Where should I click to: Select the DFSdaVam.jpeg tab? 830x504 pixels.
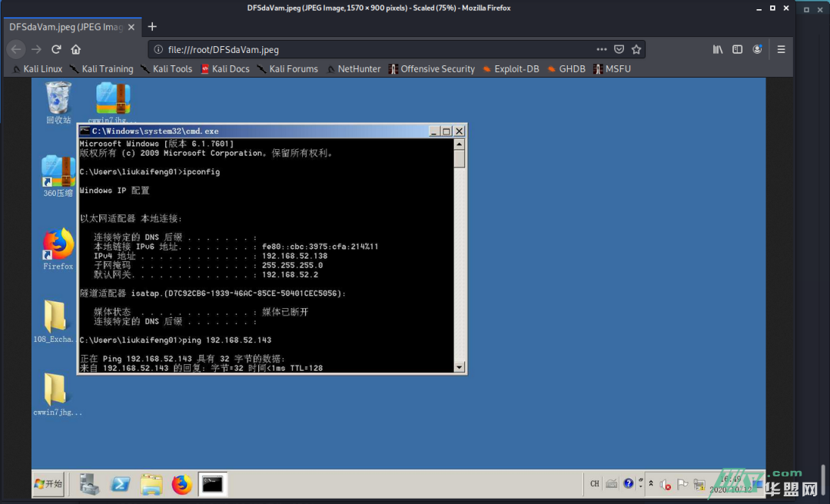pos(65,27)
